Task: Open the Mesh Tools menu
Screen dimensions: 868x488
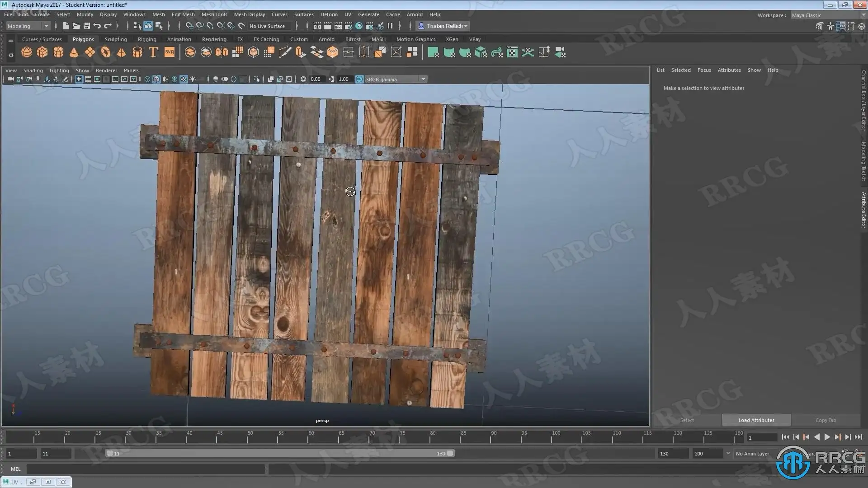Action: pos(214,14)
